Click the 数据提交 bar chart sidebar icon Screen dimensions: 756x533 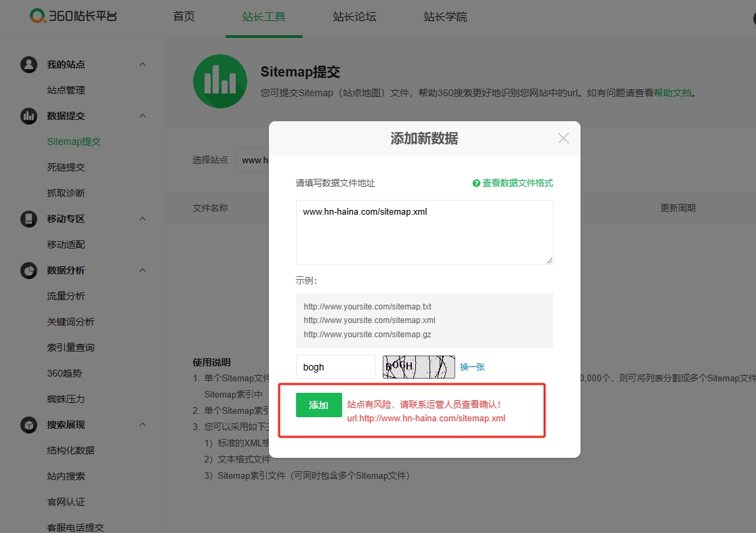coord(28,116)
